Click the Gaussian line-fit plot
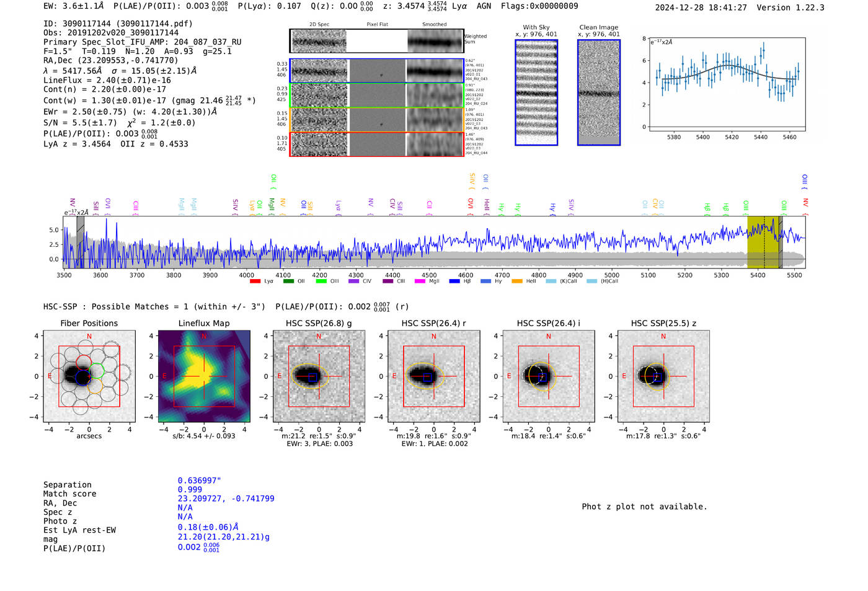 click(x=726, y=84)
